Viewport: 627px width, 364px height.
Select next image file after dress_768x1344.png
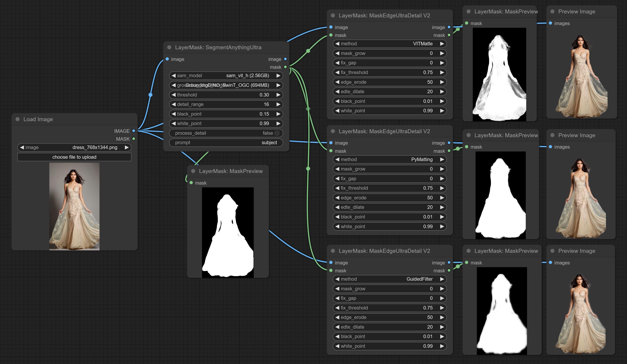click(127, 147)
